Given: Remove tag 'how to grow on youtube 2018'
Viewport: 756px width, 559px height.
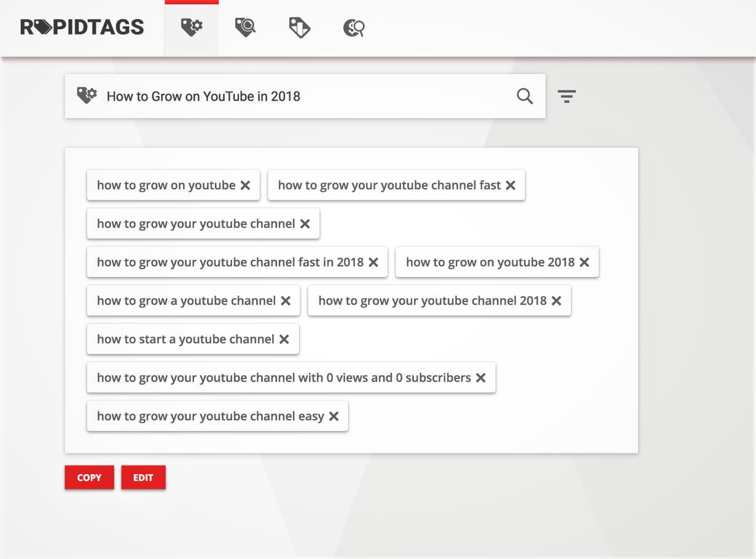Looking at the screenshot, I should point(584,262).
